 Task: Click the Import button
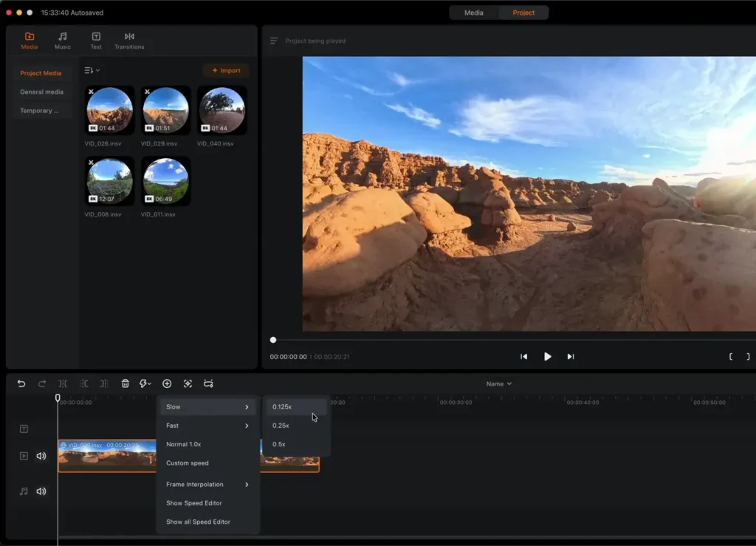(x=226, y=71)
